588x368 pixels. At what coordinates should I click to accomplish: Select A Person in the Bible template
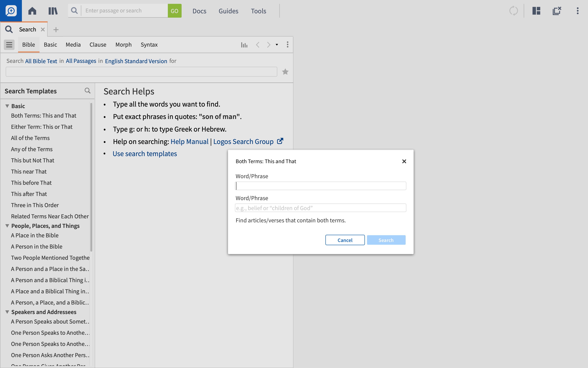(x=37, y=247)
